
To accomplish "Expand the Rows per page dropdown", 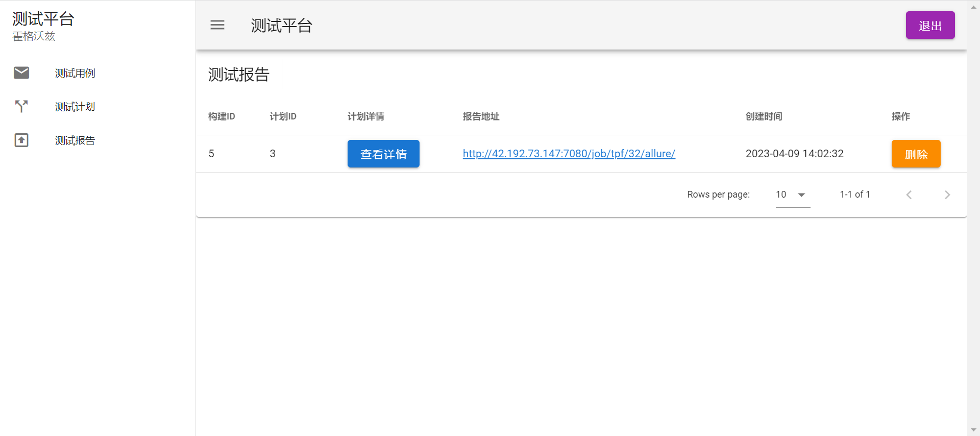I will 792,195.
